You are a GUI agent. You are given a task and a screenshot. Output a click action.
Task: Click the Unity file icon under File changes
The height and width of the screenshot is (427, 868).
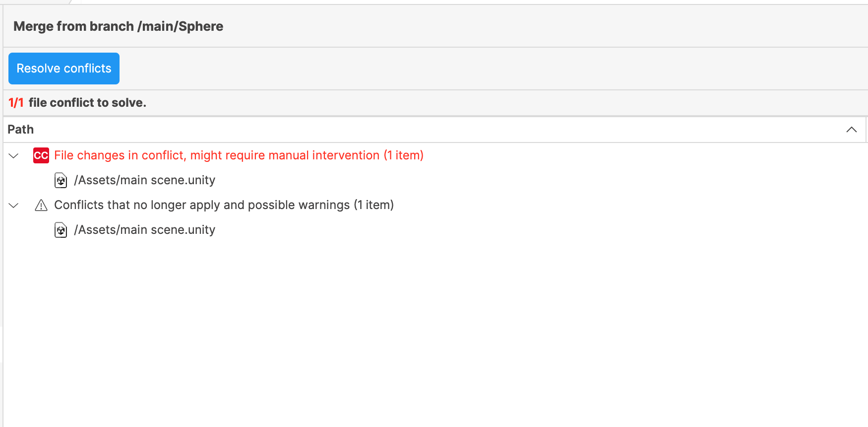61,180
